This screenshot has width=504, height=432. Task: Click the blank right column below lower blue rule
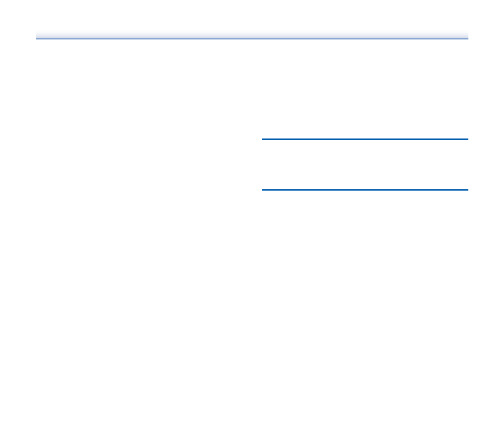point(365,299)
